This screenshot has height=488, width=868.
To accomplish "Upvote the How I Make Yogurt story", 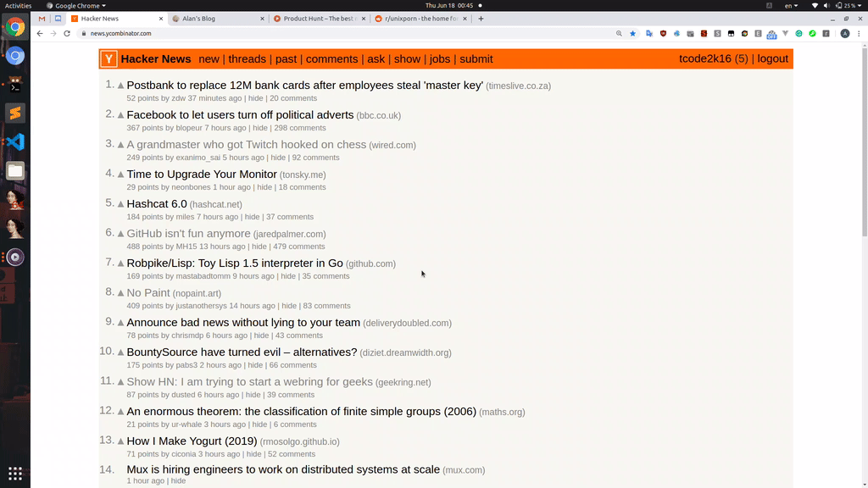I will tap(120, 441).
